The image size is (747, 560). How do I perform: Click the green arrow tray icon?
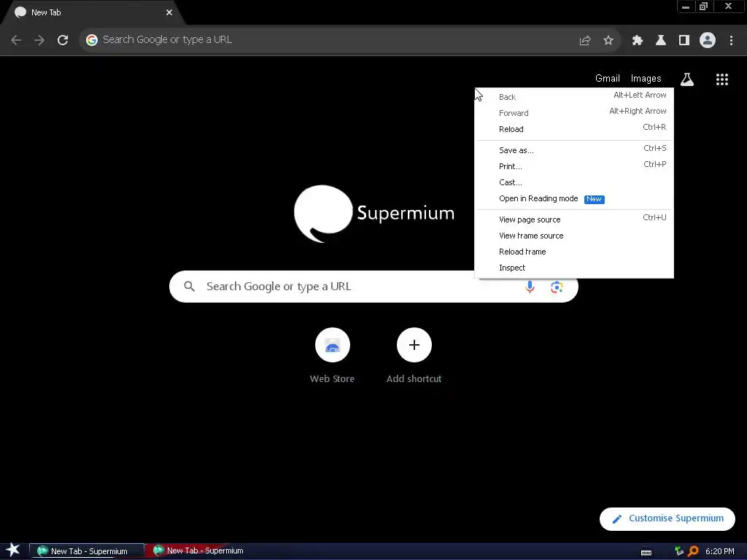[679, 551]
